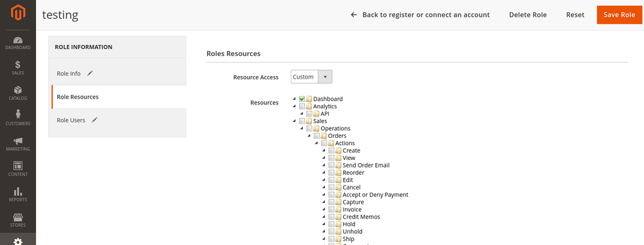Click the Orders folder icon in tree
The height and width of the screenshot is (245, 644).
click(324, 136)
